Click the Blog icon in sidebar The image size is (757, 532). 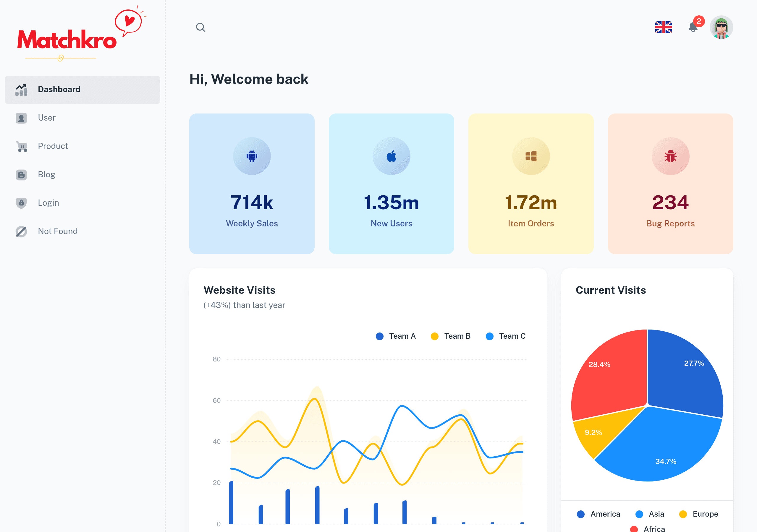[21, 175]
